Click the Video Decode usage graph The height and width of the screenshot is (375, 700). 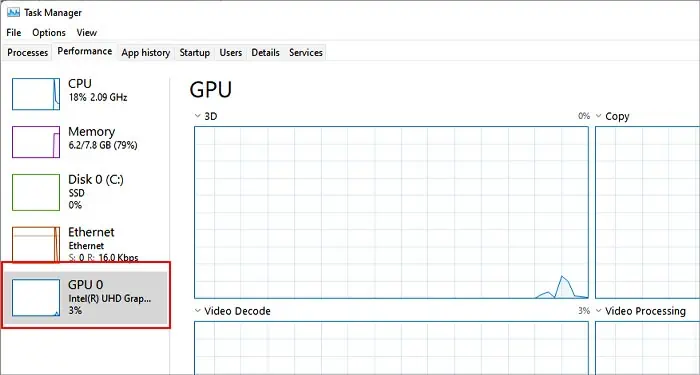391,348
